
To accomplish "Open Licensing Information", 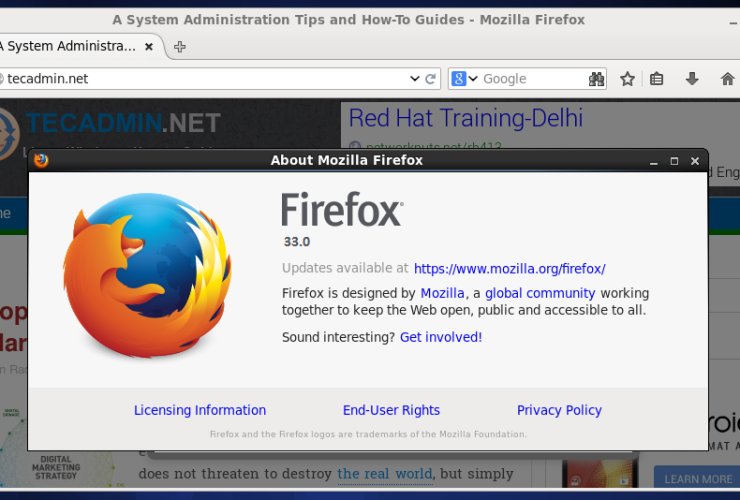I will [x=200, y=410].
